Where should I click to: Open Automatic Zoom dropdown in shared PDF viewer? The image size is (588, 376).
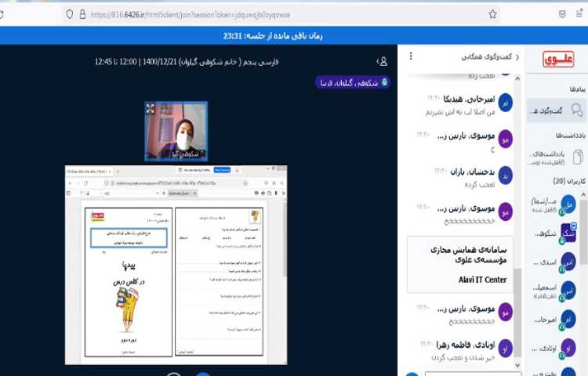[182, 193]
